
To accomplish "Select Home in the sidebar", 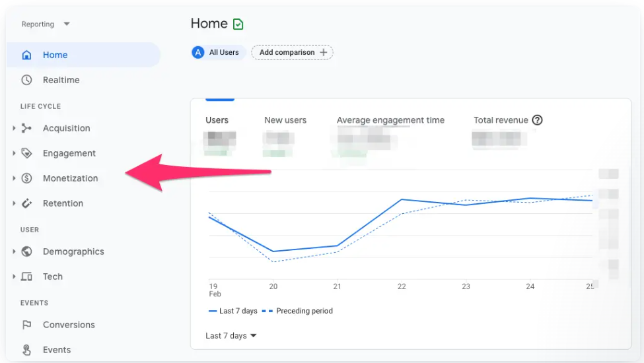I will coord(83,55).
